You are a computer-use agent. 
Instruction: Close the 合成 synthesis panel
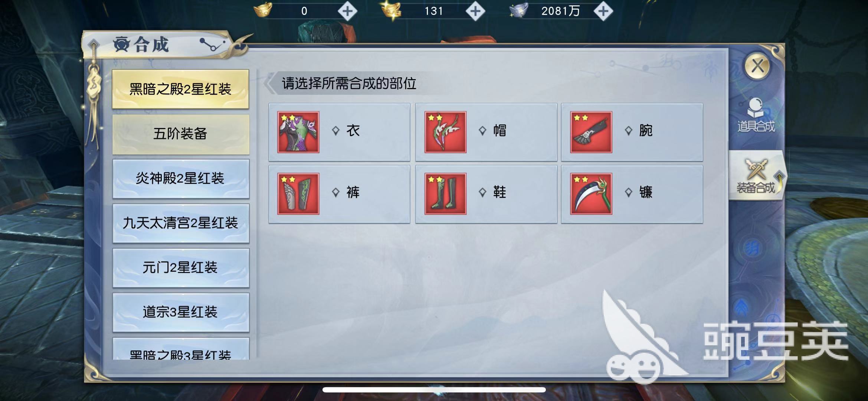point(757,66)
